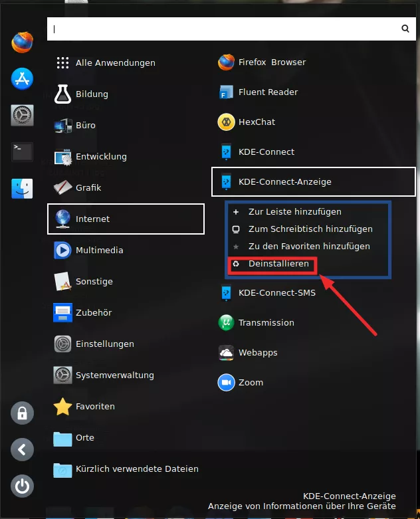Image resolution: width=420 pixels, height=519 pixels.
Task: Open system settings gear in sidebar
Action: 22,115
